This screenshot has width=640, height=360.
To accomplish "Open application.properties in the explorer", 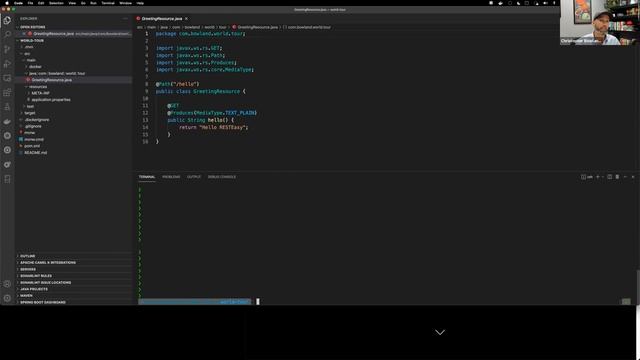I will [51, 100].
